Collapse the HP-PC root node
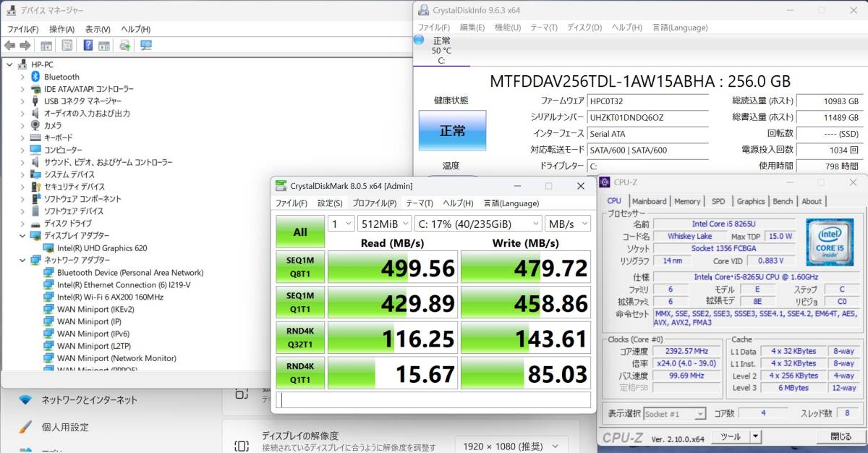Viewport: 868px width, 453px height. click(x=9, y=64)
